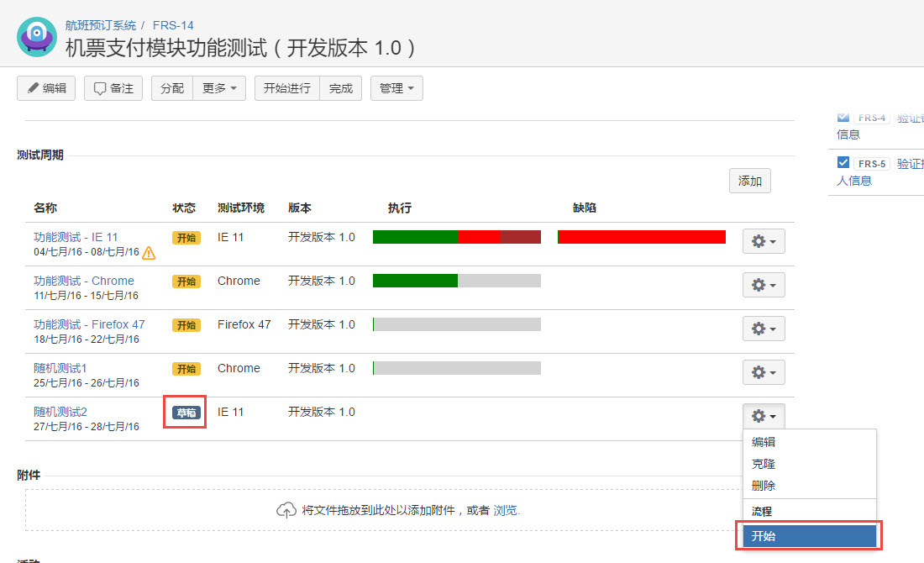The height and width of the screenshot is (563, 924).
Task: Click the 开始 status badge of 功能测试 - IE 11
Action: [x=186, y=238]
